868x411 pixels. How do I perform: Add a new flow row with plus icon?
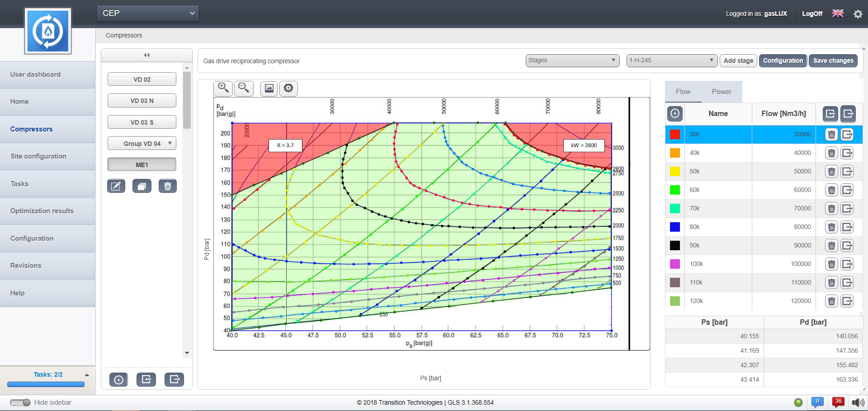point(675,114)
